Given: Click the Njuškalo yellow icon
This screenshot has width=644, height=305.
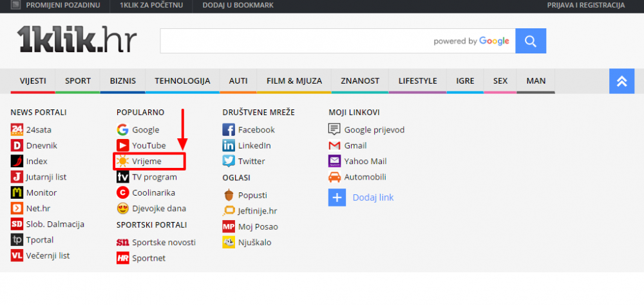Looking at the screenshot, I should (229, 243).
